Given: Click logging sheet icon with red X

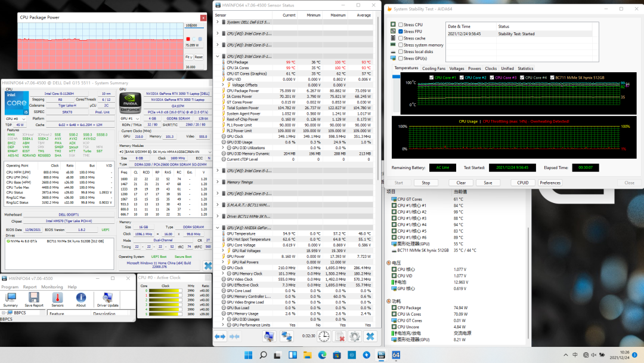Looking at the screenshot, I should pos(340,336).
